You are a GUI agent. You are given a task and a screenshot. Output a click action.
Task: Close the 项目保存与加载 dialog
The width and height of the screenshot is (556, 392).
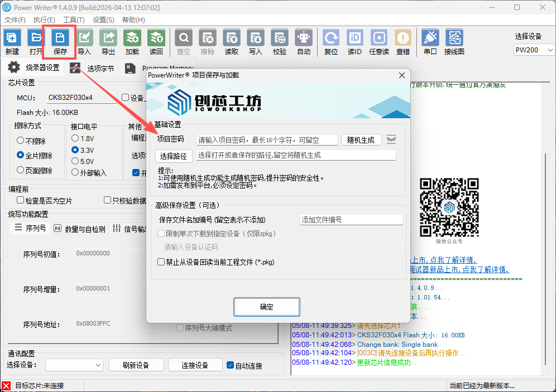point(402,75)
